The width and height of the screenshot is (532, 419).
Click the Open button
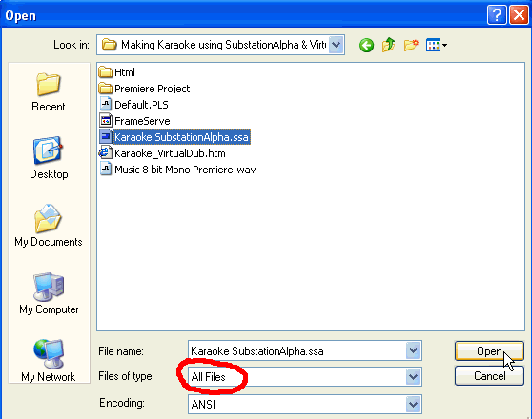[x=489, y=351]
